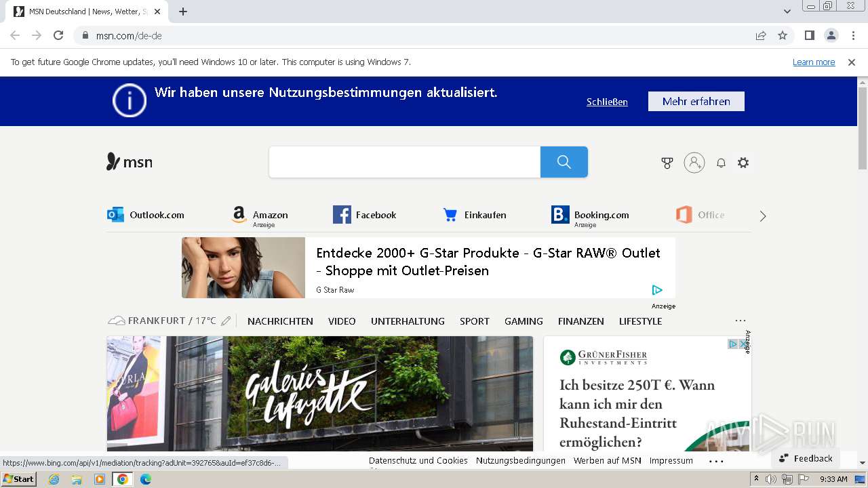
Task: Open Datenschutz und Cookies link
Action: point(418,460)
